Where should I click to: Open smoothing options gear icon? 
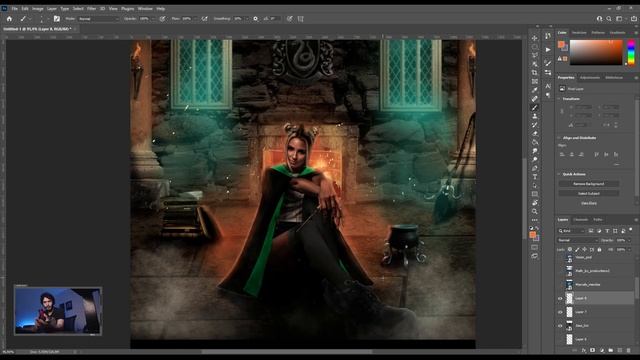(x=256, y=19)
